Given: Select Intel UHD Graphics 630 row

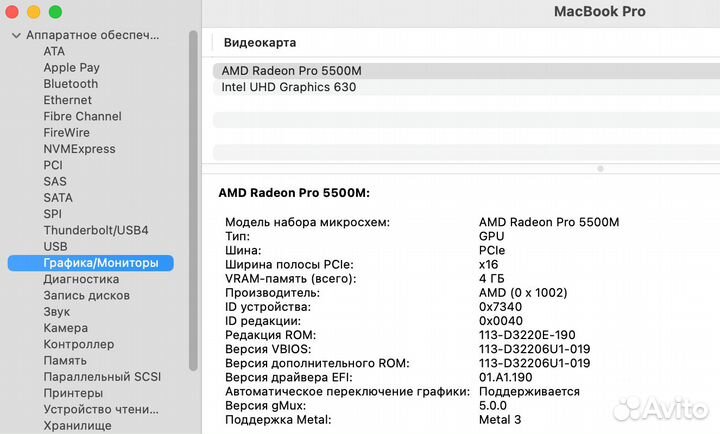Looking at the screenshot, I should 466,87.
